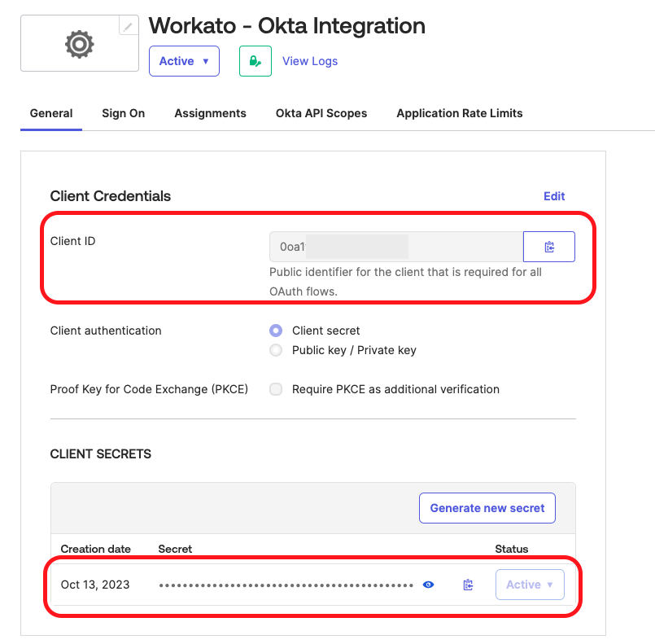Open the Application Rate Limits tab
The image size is (655, 644).
[459, 113]
